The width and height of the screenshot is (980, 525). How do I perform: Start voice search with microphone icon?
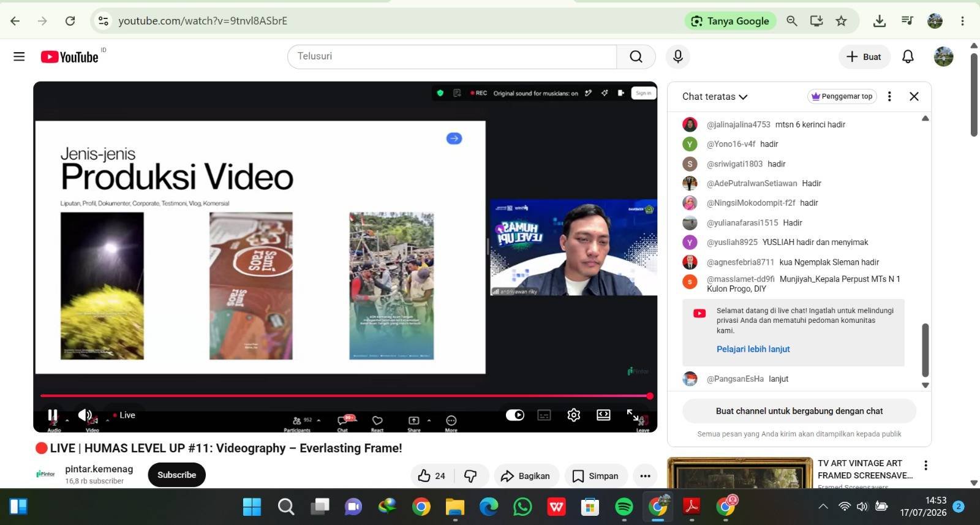coord(678,56)
